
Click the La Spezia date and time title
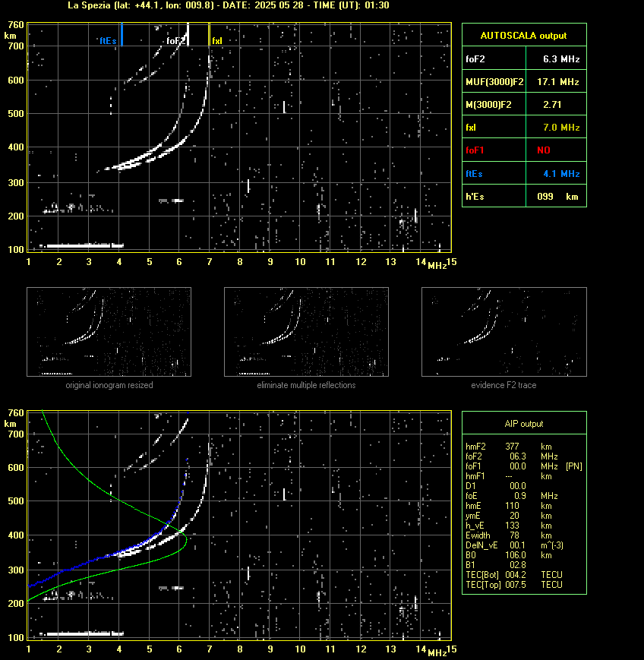coord(228,5)
